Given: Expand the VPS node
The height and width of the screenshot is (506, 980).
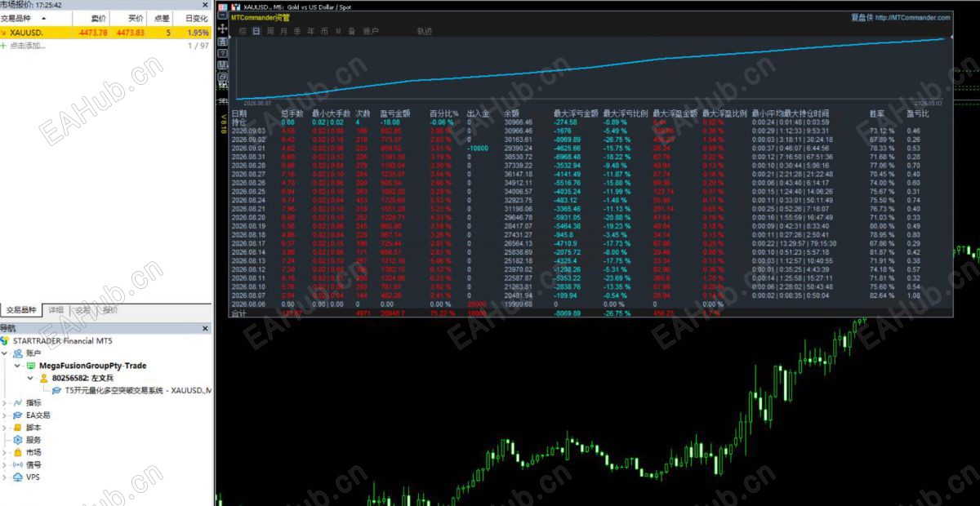Looking at the screenshot, I should coord(6,477).
